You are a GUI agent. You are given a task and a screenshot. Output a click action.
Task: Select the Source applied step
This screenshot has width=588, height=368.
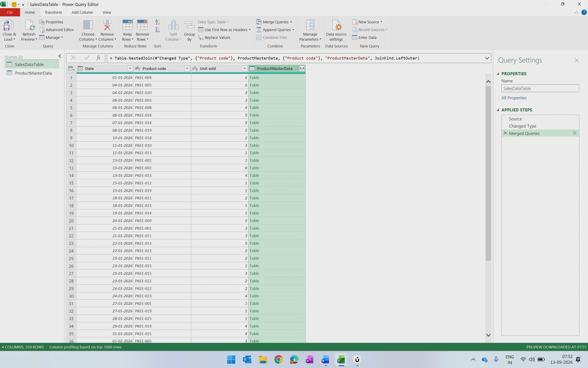pyautogui.click(x=540, y=119)
